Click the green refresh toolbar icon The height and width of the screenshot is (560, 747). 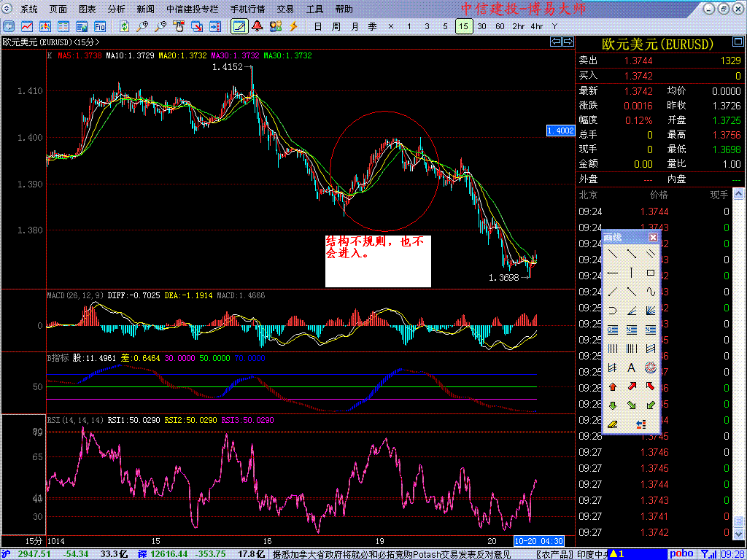pos(124,26)
